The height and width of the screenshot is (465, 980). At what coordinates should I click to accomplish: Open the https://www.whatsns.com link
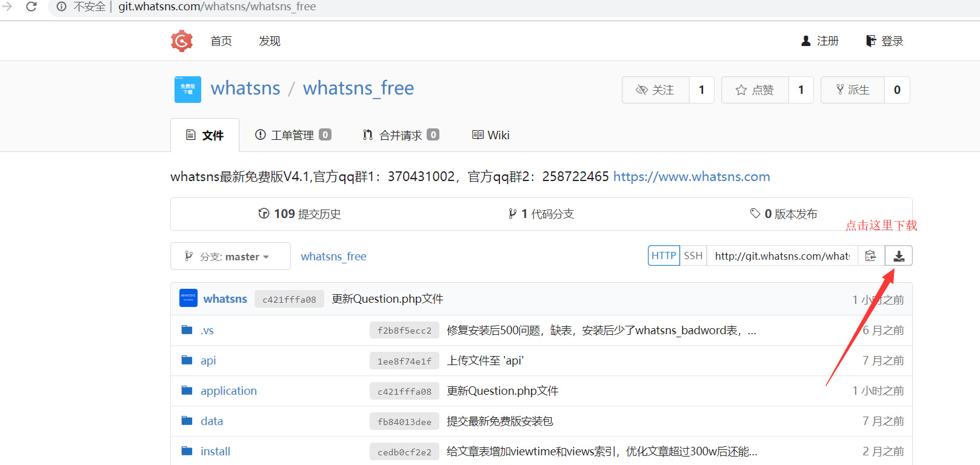(692, 177)
